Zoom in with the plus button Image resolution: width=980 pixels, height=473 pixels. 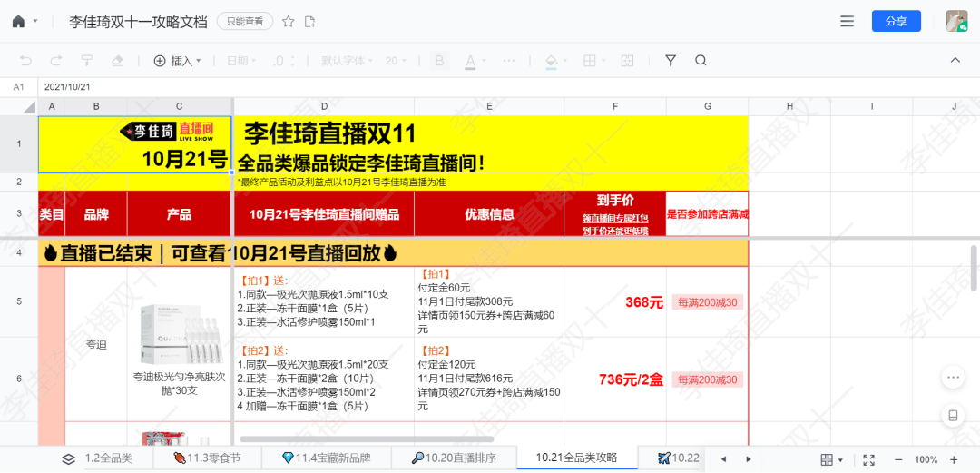click(954, 459)
